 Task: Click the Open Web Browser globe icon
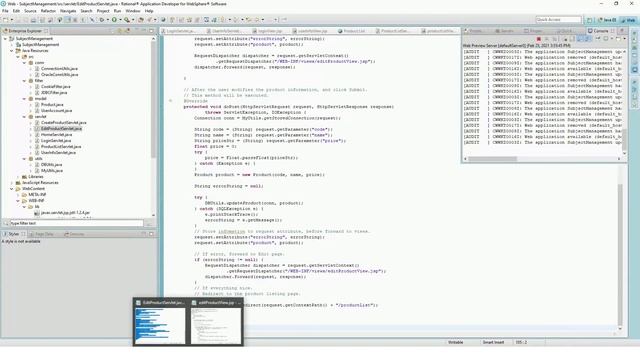click(x=163, y=20)
